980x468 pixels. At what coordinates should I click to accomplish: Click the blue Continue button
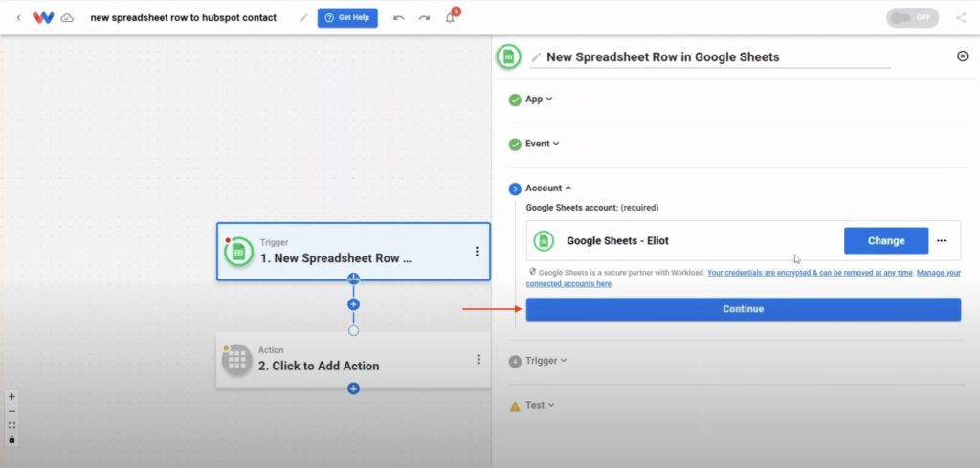[x=743, y=309]
